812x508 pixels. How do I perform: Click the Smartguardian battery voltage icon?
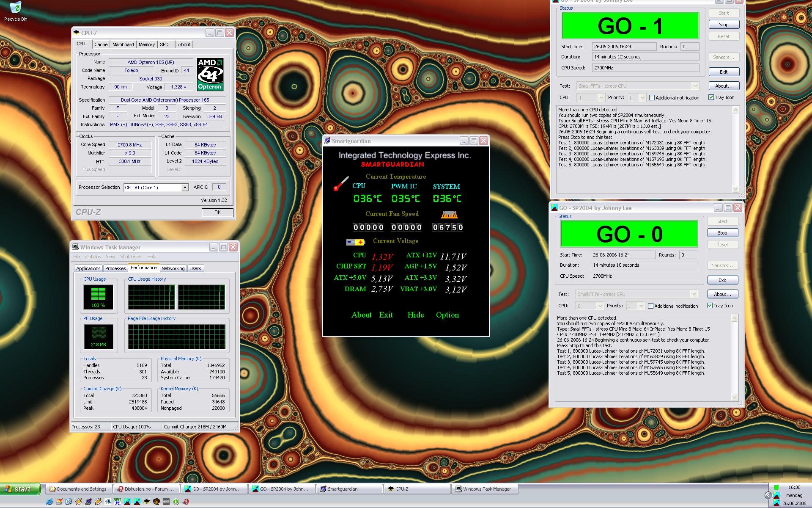pos(355,242)
